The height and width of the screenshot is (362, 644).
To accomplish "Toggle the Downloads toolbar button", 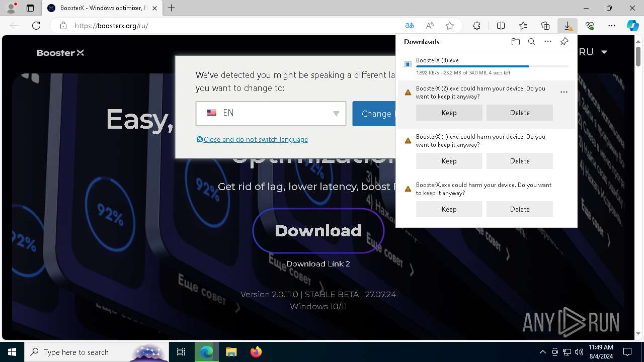I will coord(568,26).
